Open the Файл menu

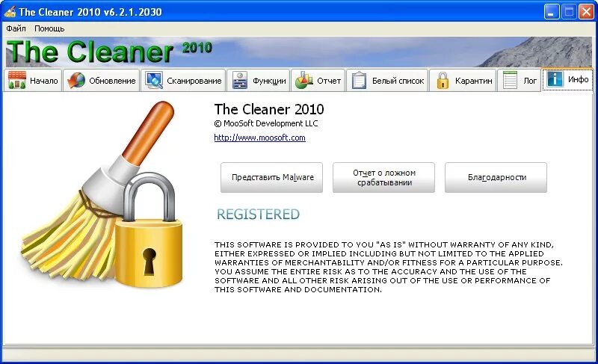(16, 28)
